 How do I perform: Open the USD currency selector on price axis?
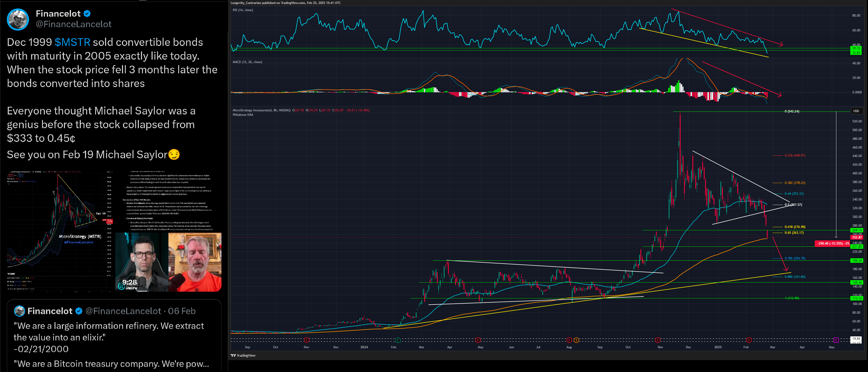pyautogui.click(x=856, y=111)
